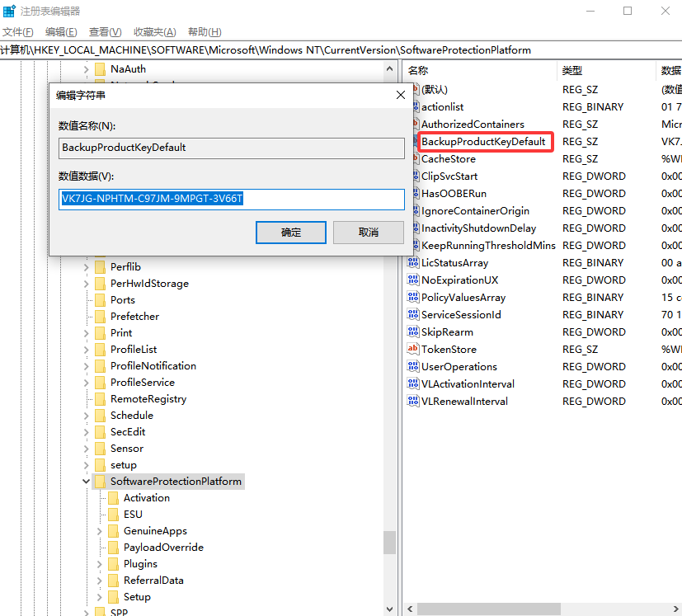Image resolution: width=682 pixels, height=616 pixels.
Task: Open the 收藏夹(A) menu
Action: pos(155,32)
